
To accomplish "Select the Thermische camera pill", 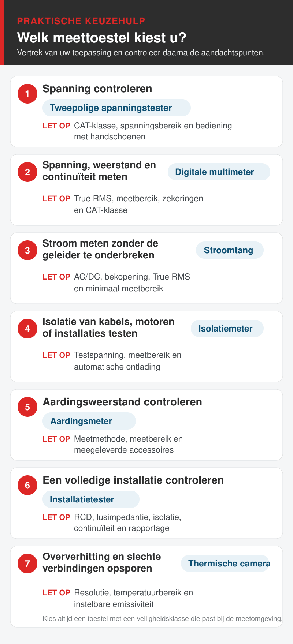I will pos(226,563).
